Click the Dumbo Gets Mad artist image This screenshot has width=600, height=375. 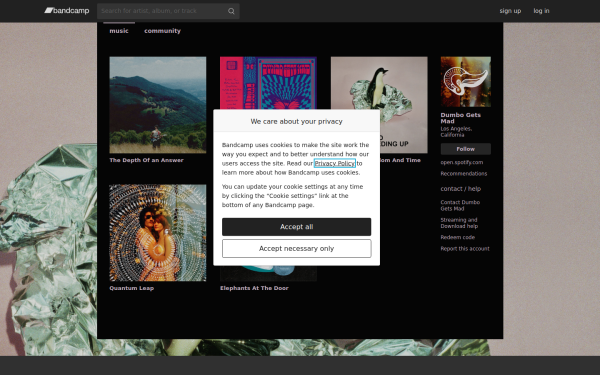coord(465,82)
